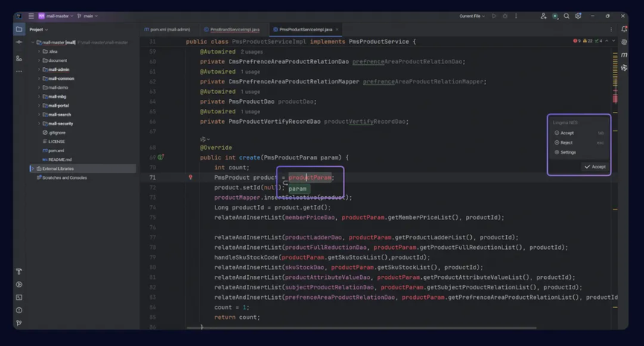Switch to the pom.xml (mall-admin) tab
Image resolution: width=644 pixels, height=346 pixels.
click(x=167, y=30)
